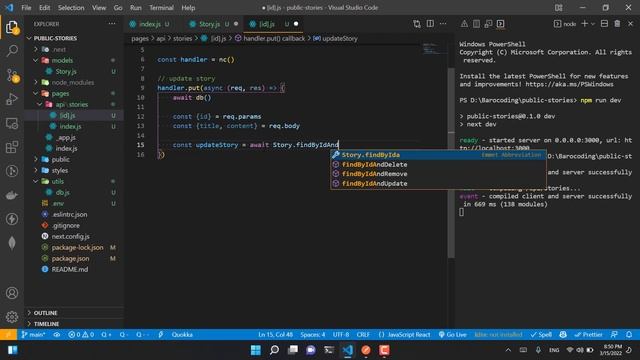
Task: Split the terminal panel
Action: 604,24
